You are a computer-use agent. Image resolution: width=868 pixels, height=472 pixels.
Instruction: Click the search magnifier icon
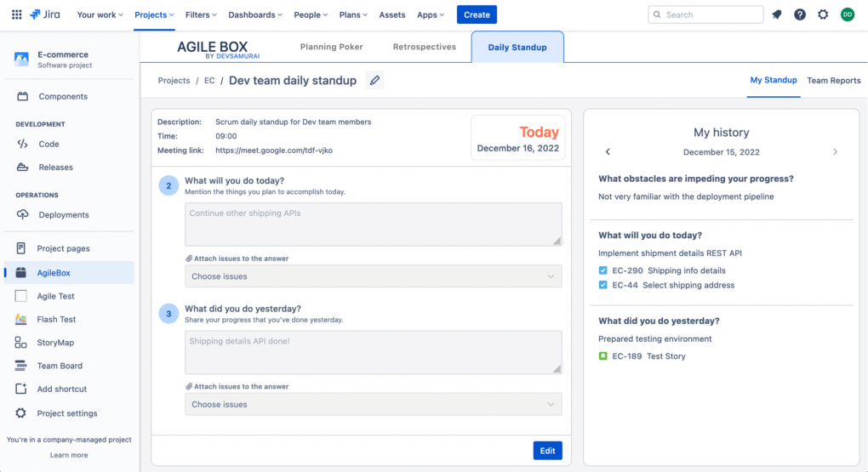click(x=657, y=15)
